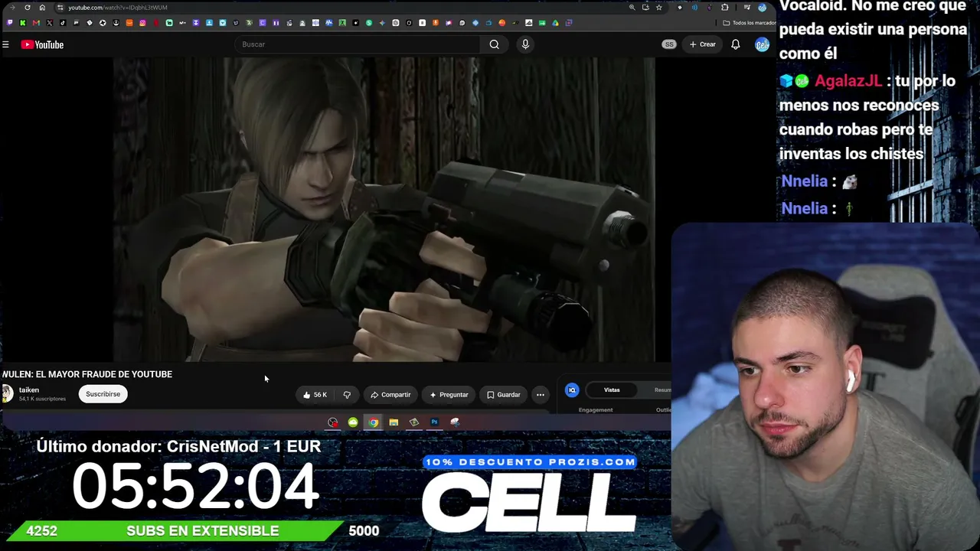
Task: Open site info icon in address bar
Action: click(x=60, y=8)
